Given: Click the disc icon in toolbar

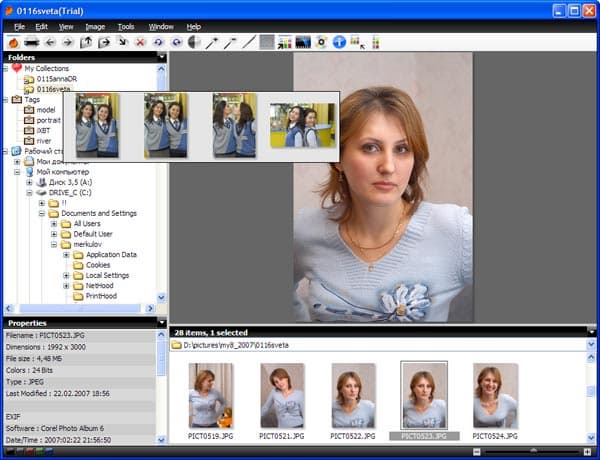Looking at the screenshot, I should pyautogui.click(x=321, y=42).
